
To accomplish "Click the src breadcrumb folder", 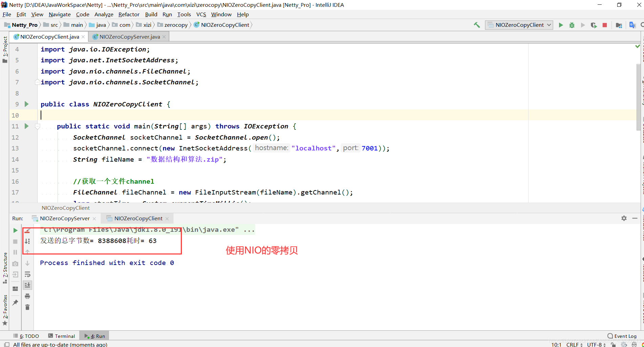I will [x=51, y=25].
